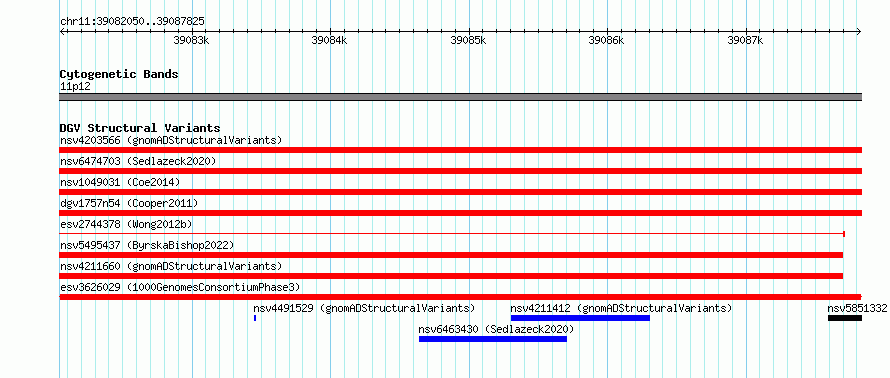
Task: Click the 39086k ruler tick label
Action: pyautogui.click(x=607, y=40)
